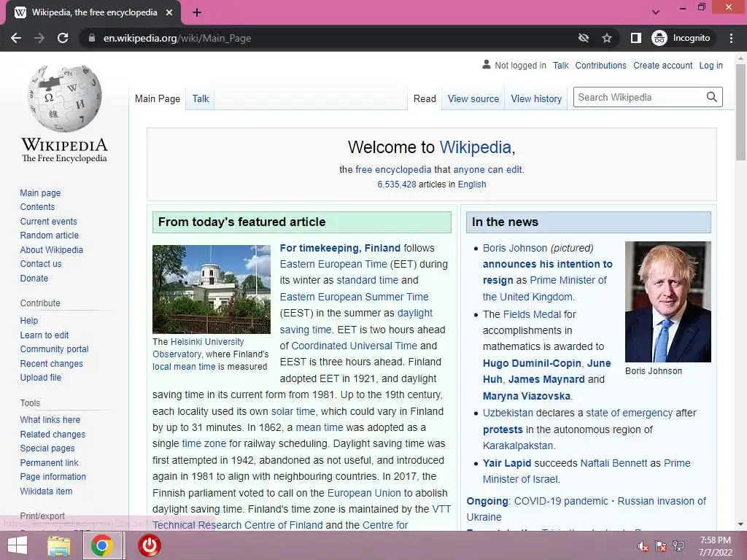Open the Boris Johnson portrait image
The width and height of the screenshot is (747, 560).
667,302
